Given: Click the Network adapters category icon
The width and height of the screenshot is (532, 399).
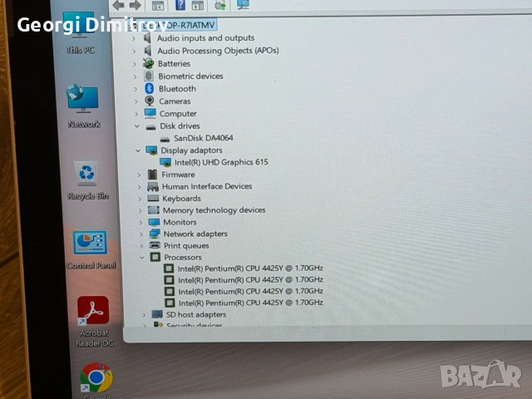Looking at the screenshot, I should point(155,234).
